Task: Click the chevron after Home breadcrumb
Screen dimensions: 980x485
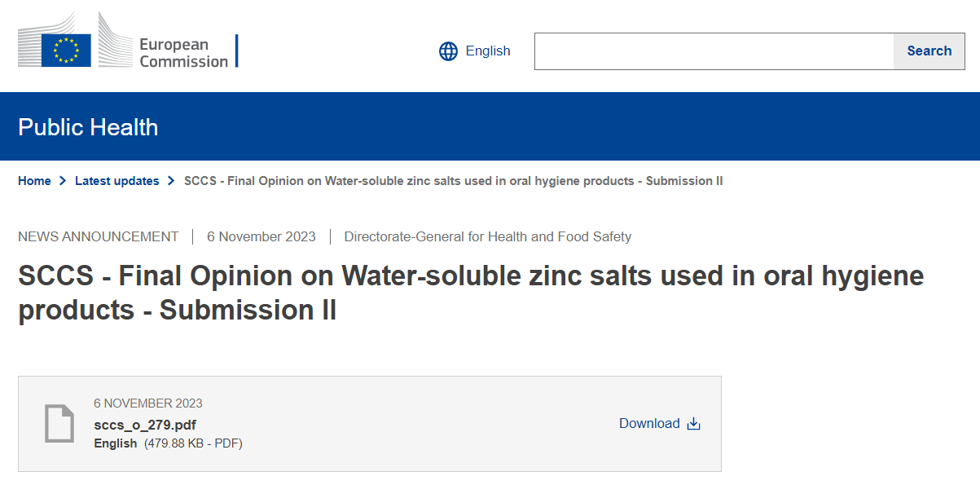Action: [63, 181]
